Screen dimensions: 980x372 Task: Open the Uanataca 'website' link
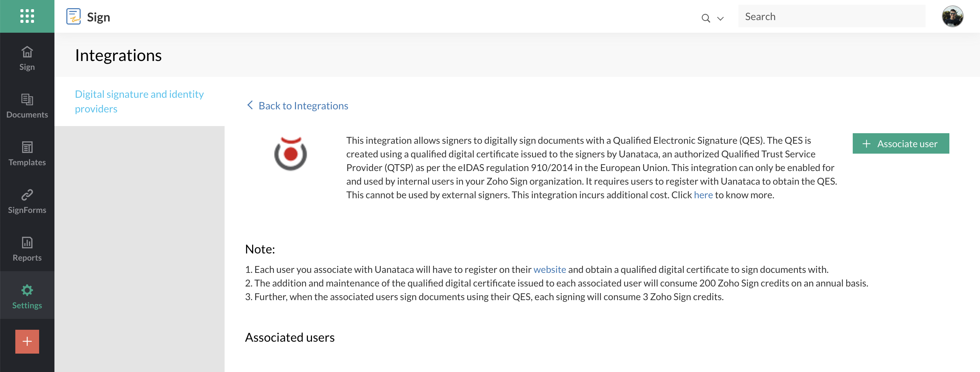coord(549,269)
